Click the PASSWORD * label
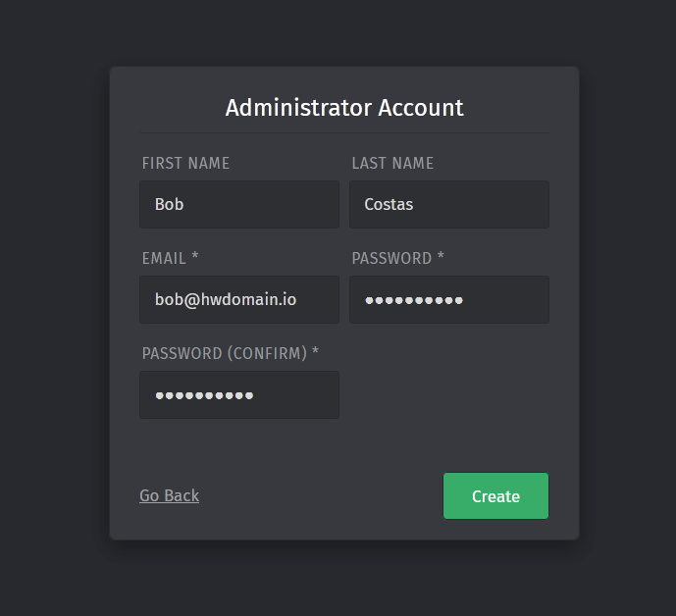 pyautogui.click(x=397, y=258)
